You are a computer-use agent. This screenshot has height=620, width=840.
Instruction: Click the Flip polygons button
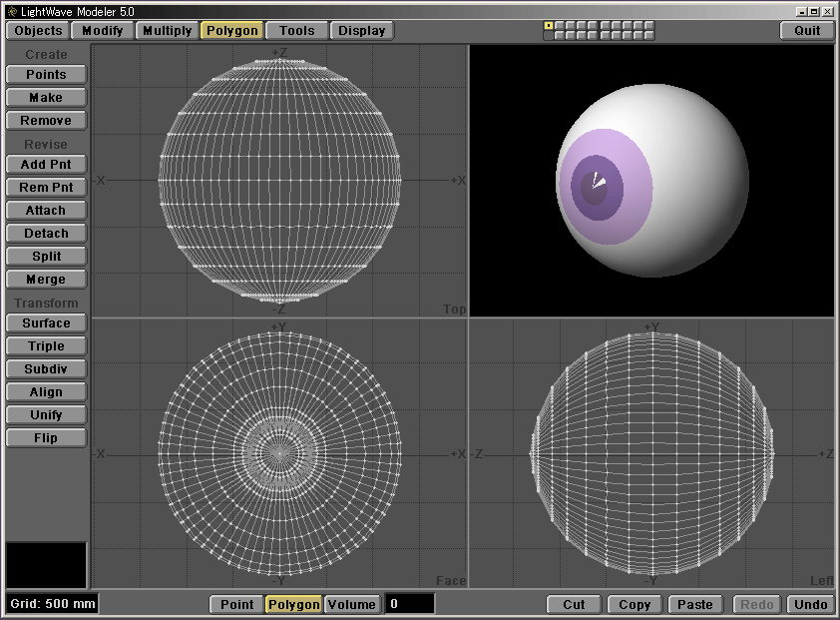tap(46, 438)
